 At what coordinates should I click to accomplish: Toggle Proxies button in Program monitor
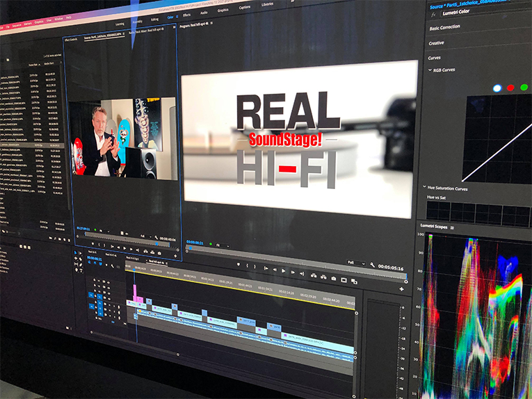tap(354, 282)
